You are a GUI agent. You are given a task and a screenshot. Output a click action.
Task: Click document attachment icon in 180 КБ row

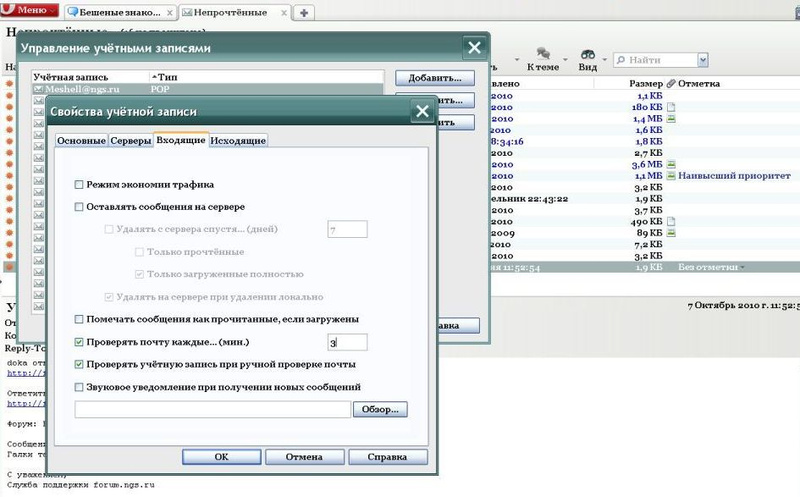click(x=671, y=107)
